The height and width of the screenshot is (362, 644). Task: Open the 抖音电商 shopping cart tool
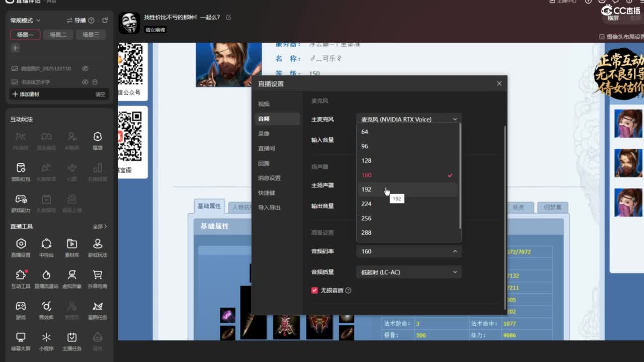point(98,278)
